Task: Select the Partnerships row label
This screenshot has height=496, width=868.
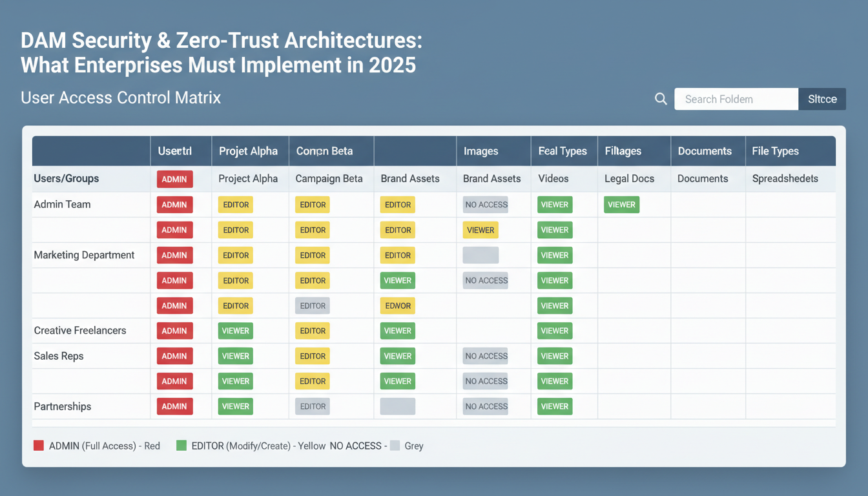Action: pos(62,406)
